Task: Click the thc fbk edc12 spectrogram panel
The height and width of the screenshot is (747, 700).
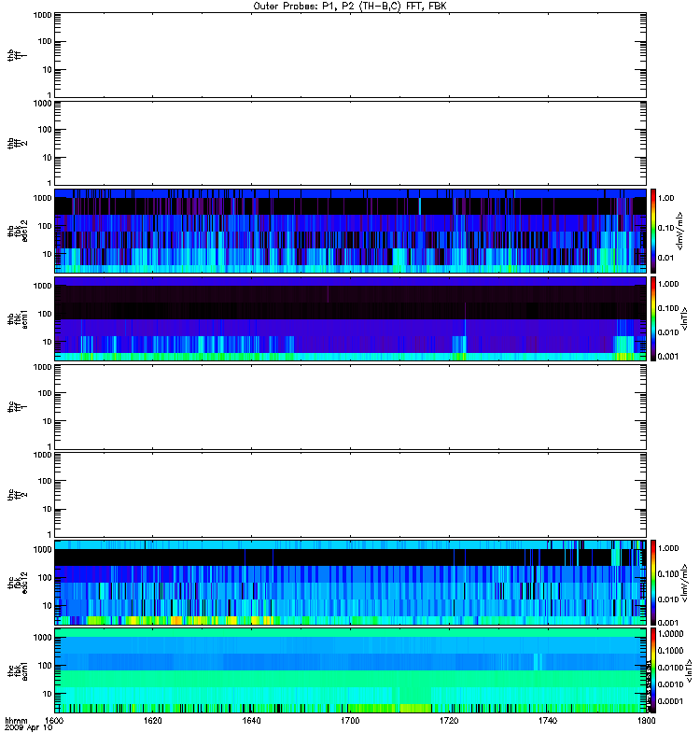Action: click(x=350, y=582)
